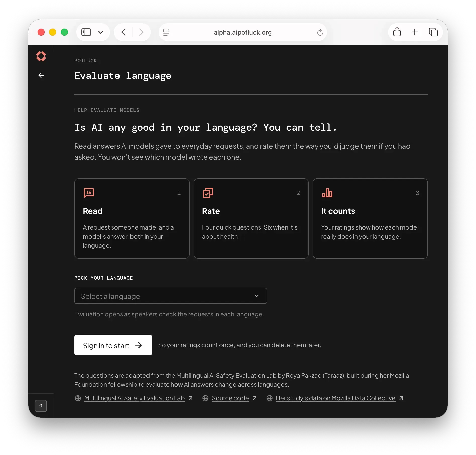Image resolution: width=476 pixels, height=455 pixels.
Task: Reload the page with the refresh icon
Action: [320, 32]
